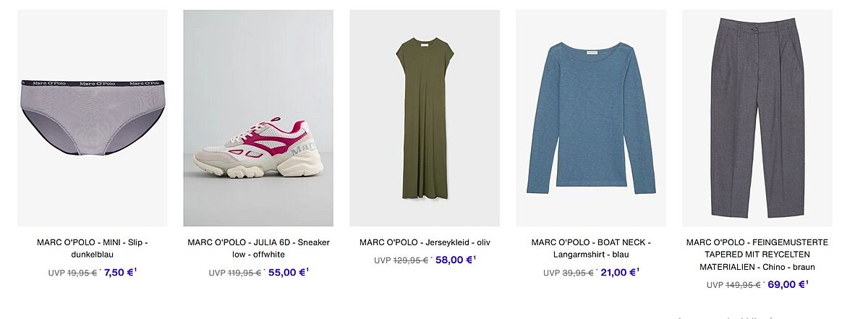Open the blue Boat Neck Langarmshirt image

pos(591,118)
